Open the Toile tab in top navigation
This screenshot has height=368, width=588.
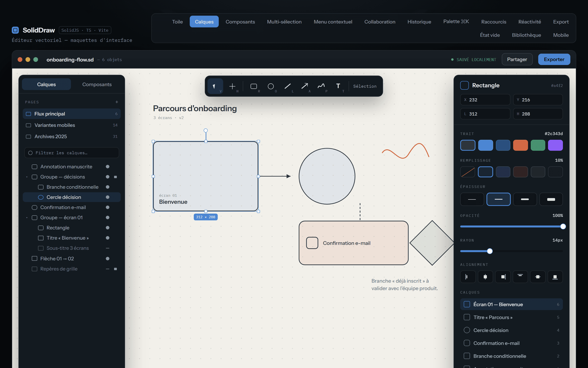click(177, 22)
